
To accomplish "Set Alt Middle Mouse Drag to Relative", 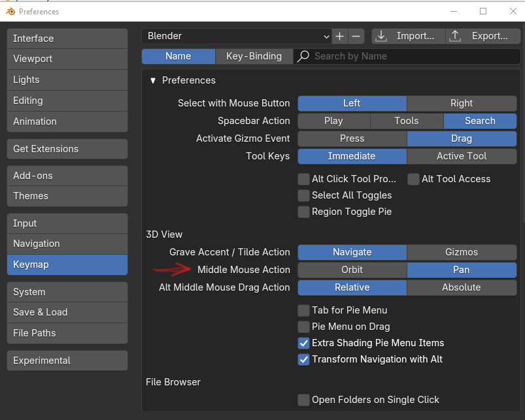I will tap(352, 287).
